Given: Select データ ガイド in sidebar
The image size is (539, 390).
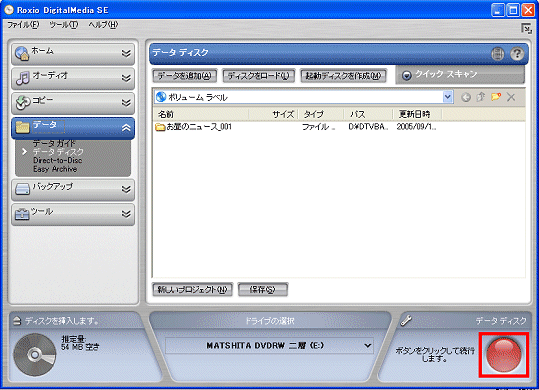Looking at the screenshot, I should 54,143.
